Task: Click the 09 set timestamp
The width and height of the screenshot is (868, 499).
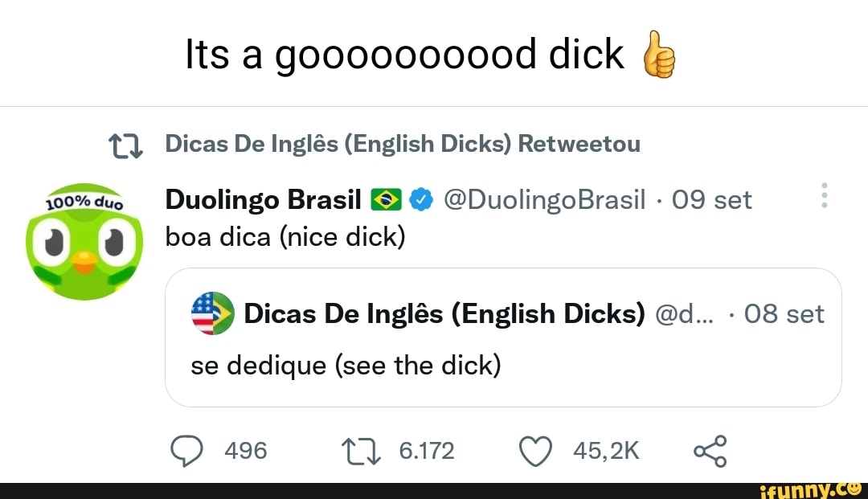Action: 712,199
